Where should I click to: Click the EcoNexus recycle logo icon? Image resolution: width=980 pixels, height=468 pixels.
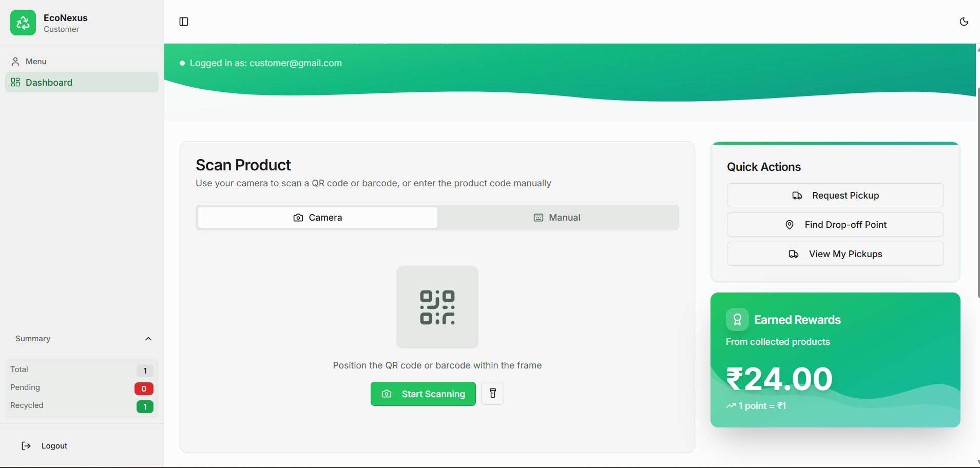click(x=23, y=23)
